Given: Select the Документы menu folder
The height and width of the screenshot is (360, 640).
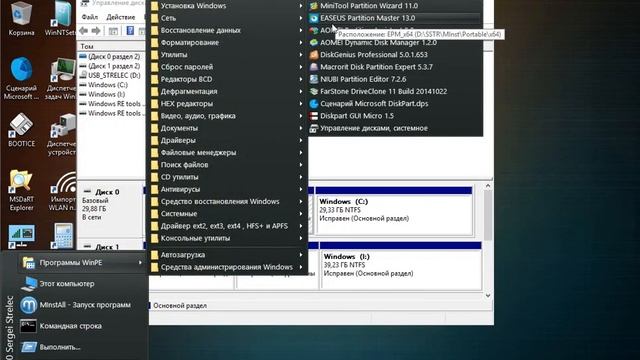Looking at the screenshot, I should (x=228, y=128).
